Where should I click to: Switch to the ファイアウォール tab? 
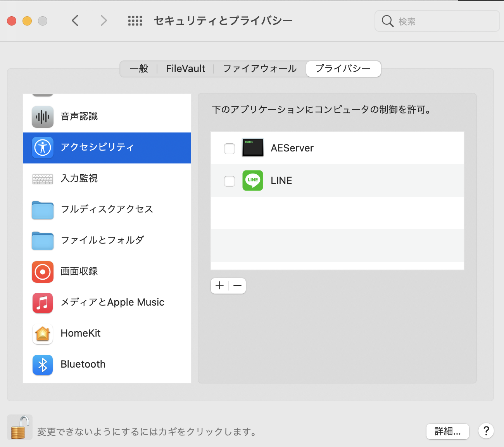(260, 69)
